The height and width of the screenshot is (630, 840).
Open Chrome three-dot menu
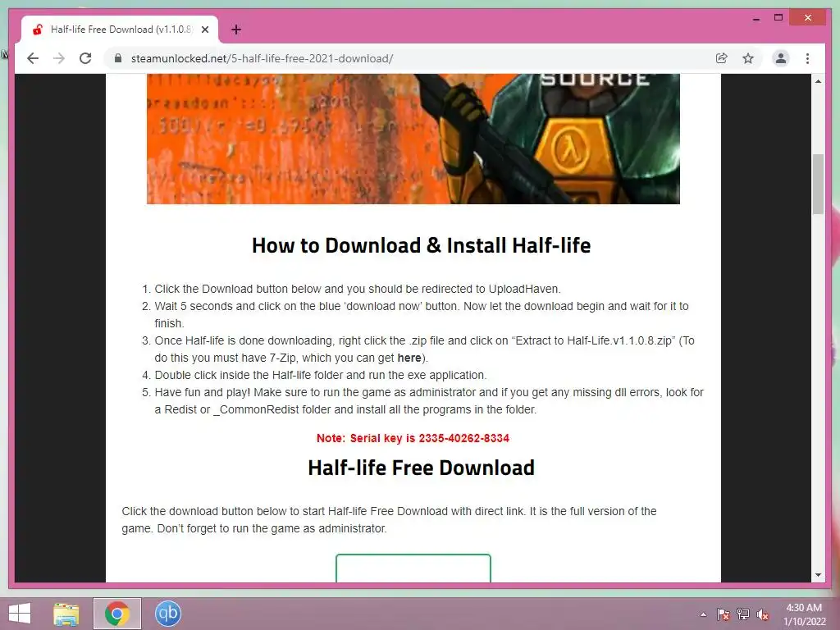[807, 58]
